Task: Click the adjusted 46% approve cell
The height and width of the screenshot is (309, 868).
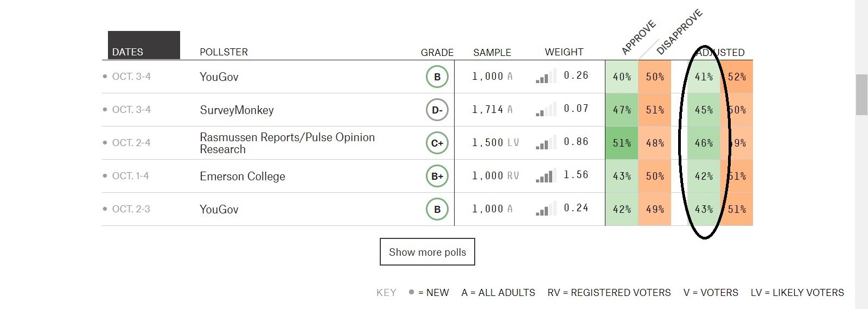Action: pos(704,143)
